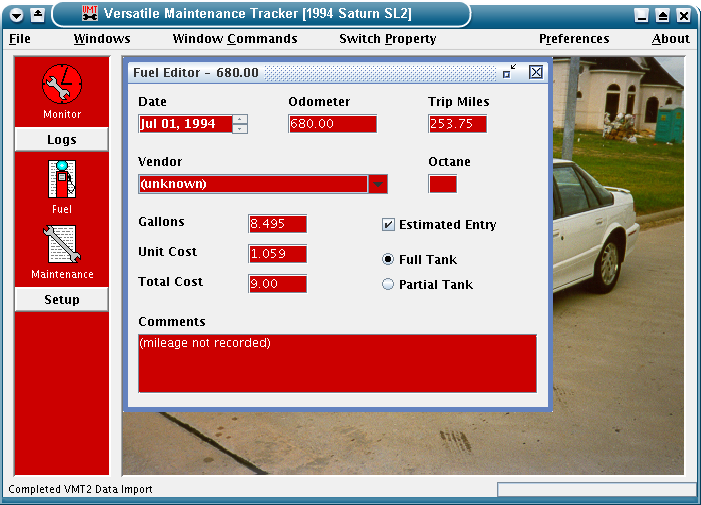
Task: Click the Fuel Editor restore icon
Action: pos(509,72)
